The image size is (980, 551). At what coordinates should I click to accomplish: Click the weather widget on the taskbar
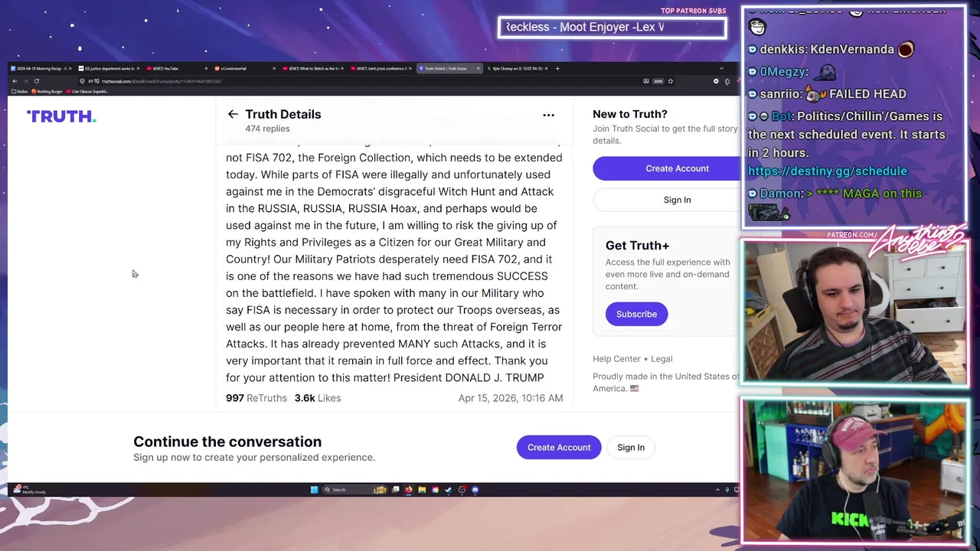tap(29, 490)
